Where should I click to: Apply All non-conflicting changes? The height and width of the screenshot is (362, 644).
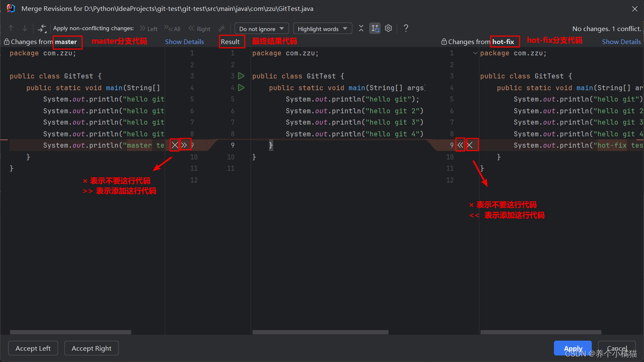click(172, 29)
